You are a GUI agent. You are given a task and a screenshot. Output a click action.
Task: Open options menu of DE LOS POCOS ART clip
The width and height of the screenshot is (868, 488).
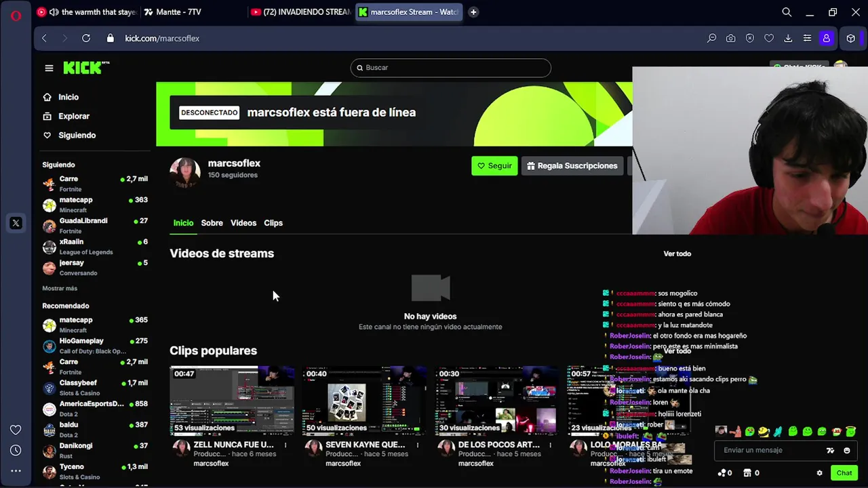click(x=550, y=445)
